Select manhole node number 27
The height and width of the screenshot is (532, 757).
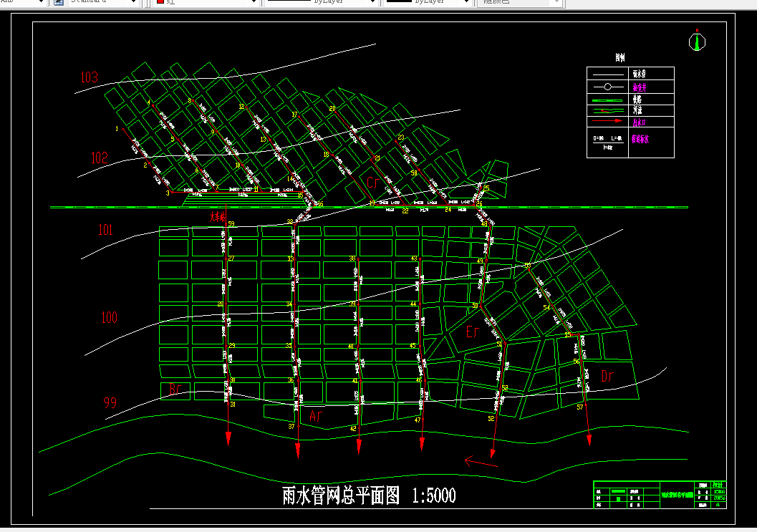point(231,258)
